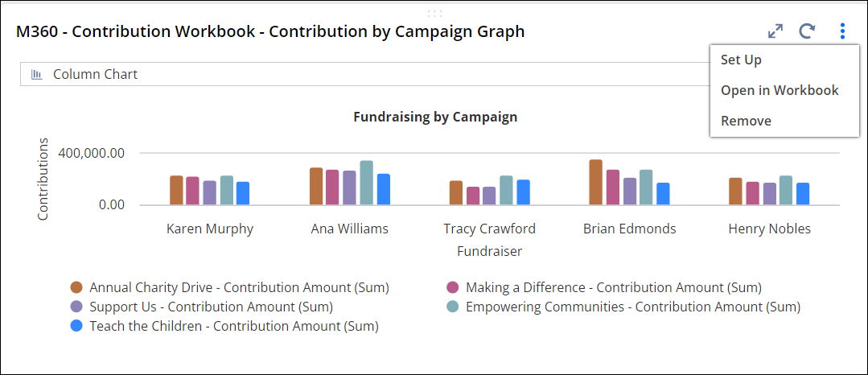Click Brian Edmonds' Annual Charity Drive bar
This screenshot has width=868, height=375.
tap(595, 182)
